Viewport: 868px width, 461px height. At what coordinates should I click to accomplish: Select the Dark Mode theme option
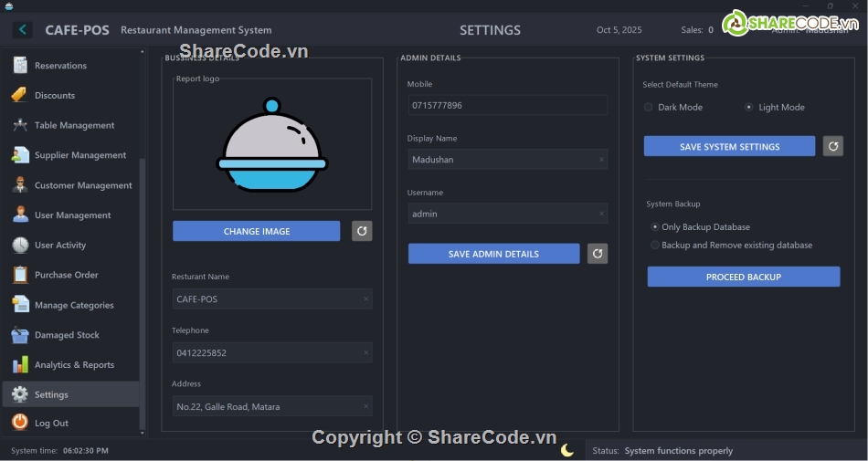coord(649,107)
